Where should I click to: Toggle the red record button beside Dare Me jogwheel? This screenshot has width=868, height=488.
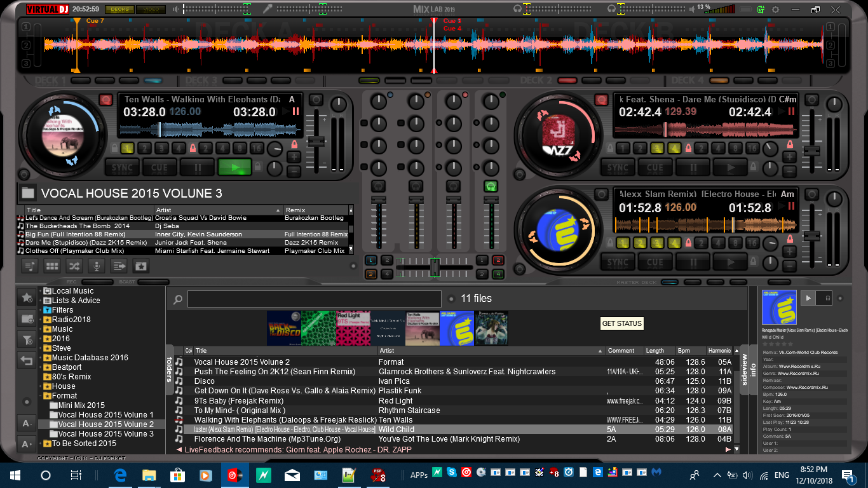coord(601,100)
